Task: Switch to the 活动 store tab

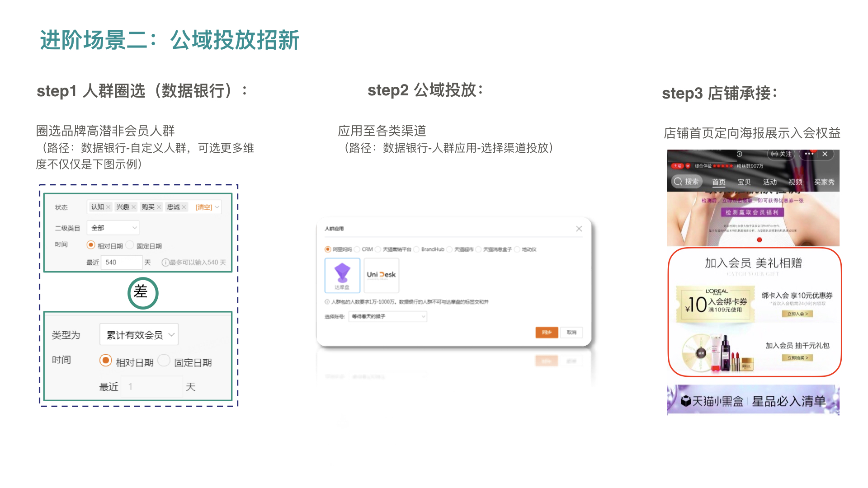Action: pos(770,182)
